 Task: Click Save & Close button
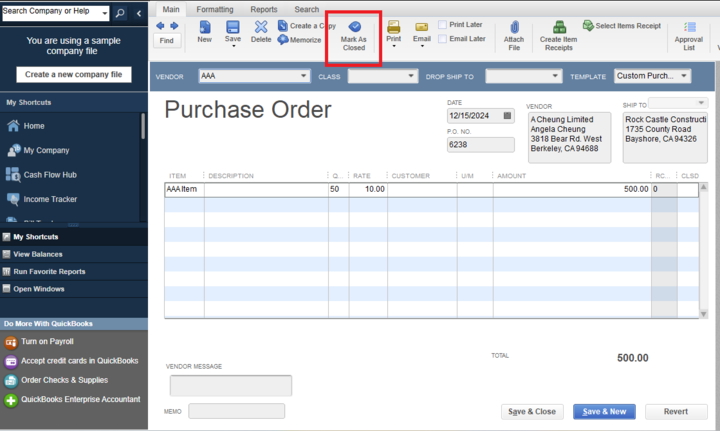coord(532,412)
